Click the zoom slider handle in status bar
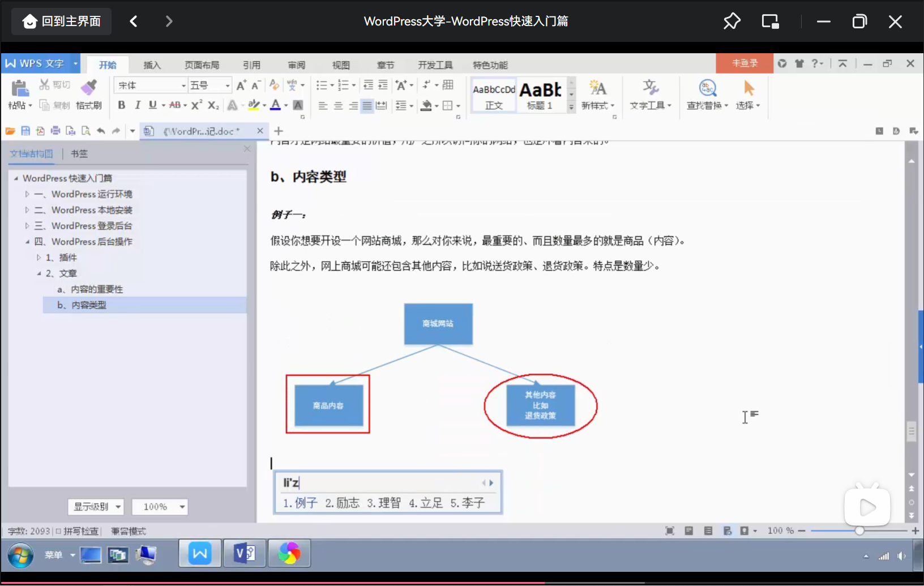 point(859,531)
